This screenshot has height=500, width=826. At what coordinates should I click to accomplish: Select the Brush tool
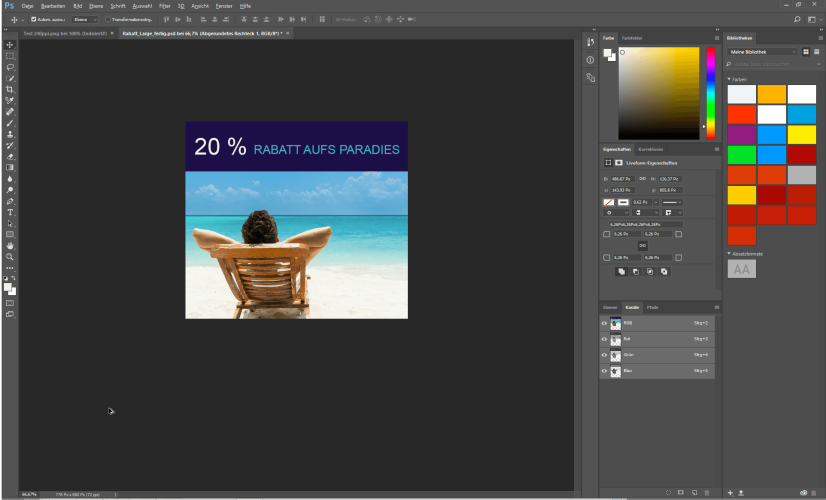click(10, 123)
